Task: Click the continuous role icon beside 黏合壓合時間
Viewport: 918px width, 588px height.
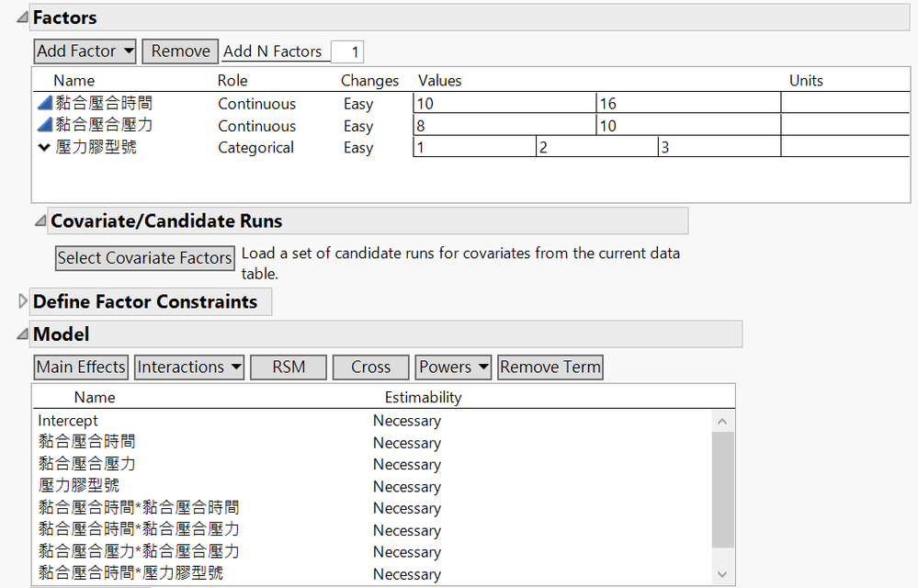Action: pos(45,104)
